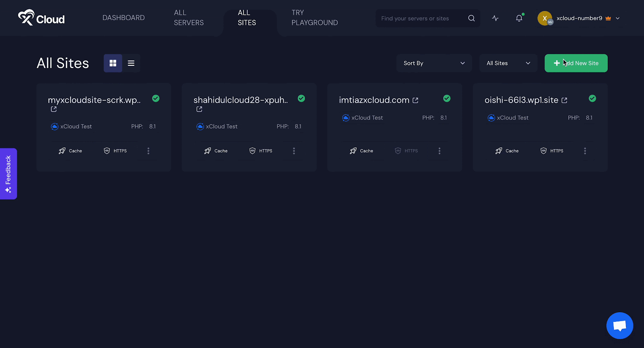Viewport: 644px width, 348px height.
Task: Switch to list view layout
Action: coord(131,63)
